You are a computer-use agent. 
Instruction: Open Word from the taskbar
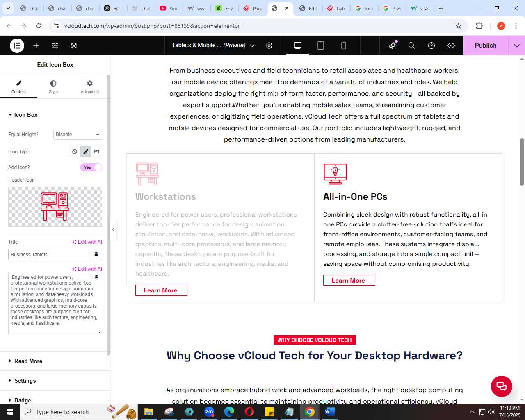pos(330,412)
